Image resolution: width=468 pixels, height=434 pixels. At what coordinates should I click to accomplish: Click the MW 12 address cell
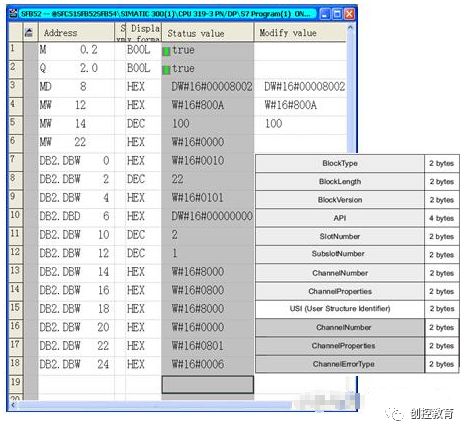click(x=76, y=106)
